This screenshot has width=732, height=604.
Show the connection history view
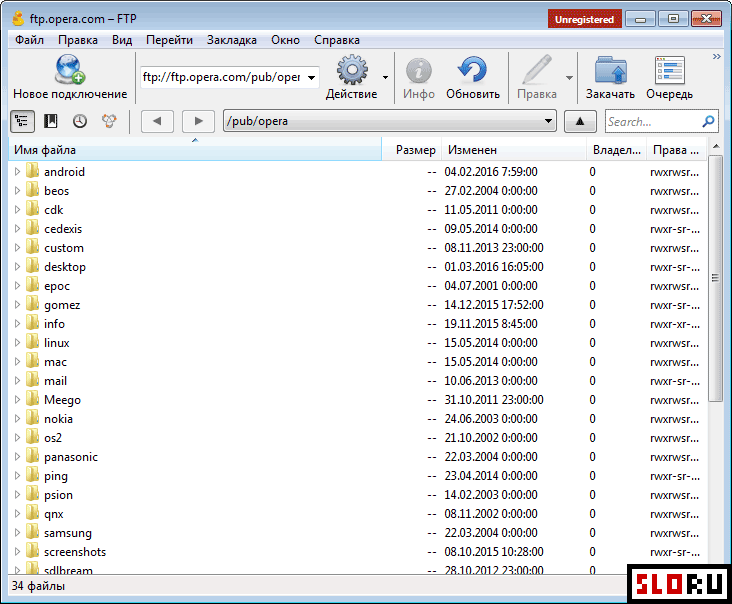(80, 121)
